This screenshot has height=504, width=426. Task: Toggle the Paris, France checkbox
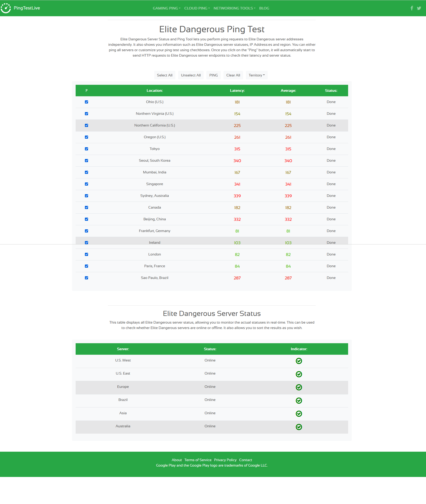tap(86, 266)
